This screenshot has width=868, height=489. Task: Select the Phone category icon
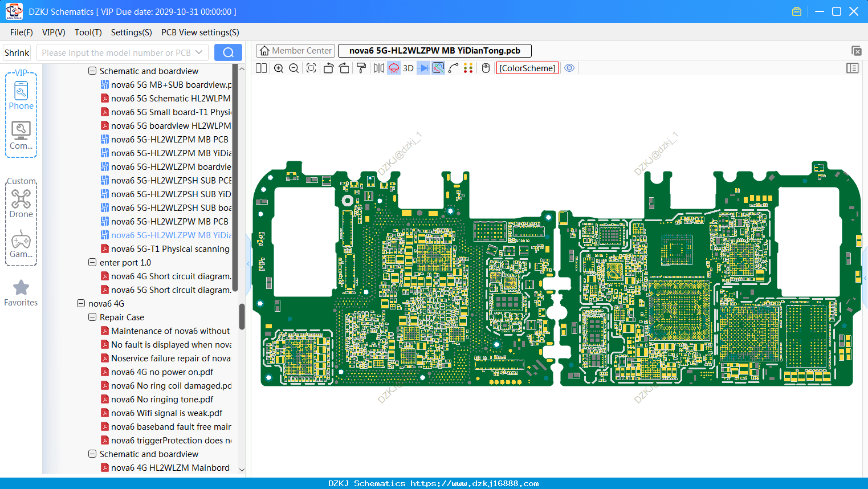click(x=21, y=95)
